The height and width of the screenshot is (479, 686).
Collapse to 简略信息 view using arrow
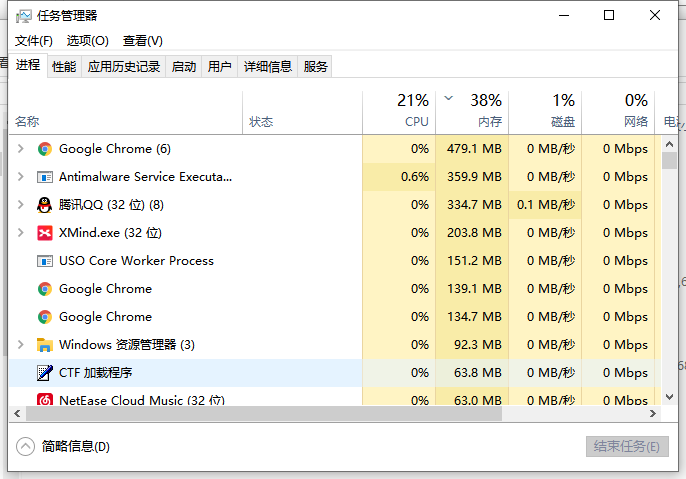click(26, 446)
